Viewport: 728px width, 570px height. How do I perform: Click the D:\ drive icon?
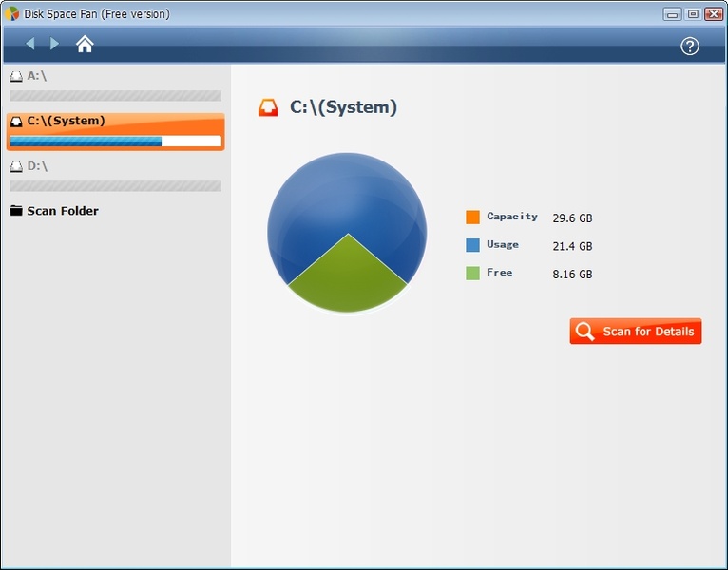coord(16,166)
